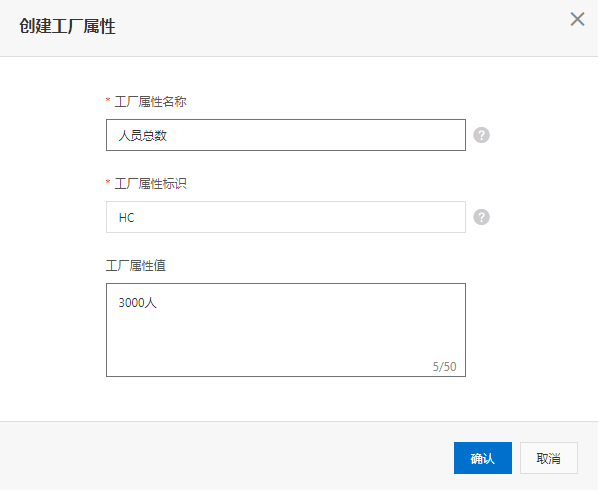
Task: Click the 取消 button
Action: pyautogui.click(x=549, y=458)
